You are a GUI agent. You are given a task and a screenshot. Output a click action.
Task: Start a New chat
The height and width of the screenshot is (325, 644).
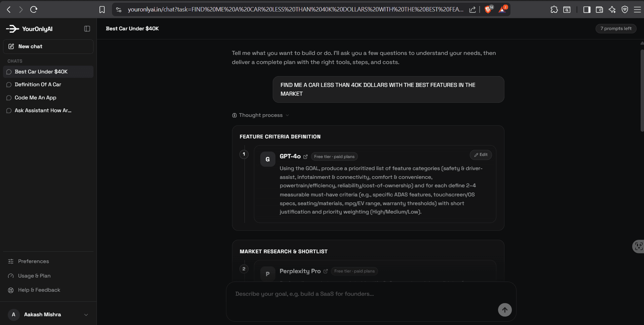[48, 46]
